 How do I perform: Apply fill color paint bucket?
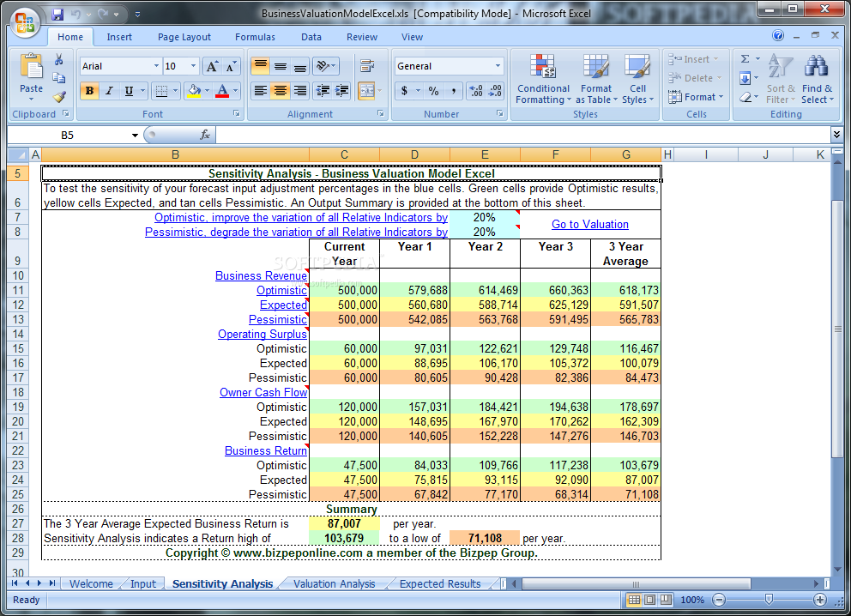[x=194, y=91]
